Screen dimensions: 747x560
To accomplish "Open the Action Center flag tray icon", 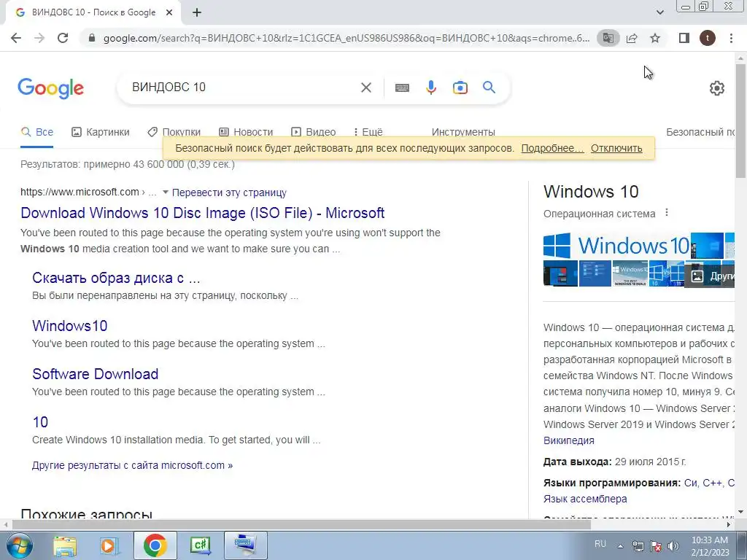I will coord(656,545).
